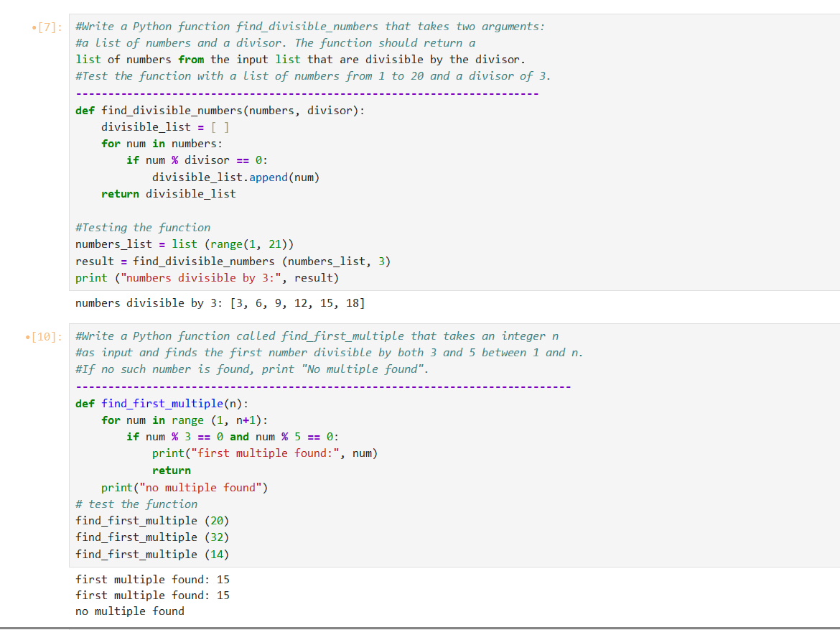Click comment line '#Write a Python function find_divisible_numbers'
840x630 pixels.
point(309,27)
